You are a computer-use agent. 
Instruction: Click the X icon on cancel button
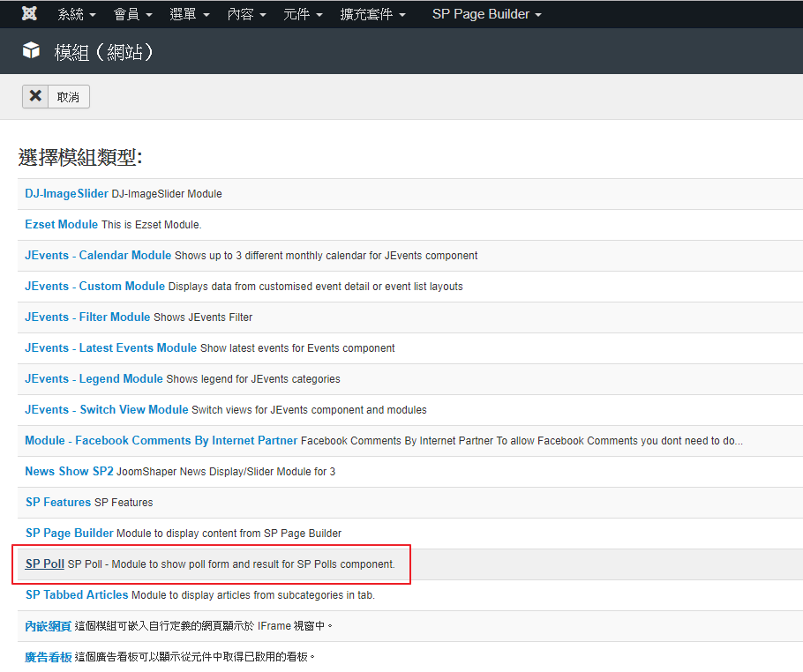point(35,96)
